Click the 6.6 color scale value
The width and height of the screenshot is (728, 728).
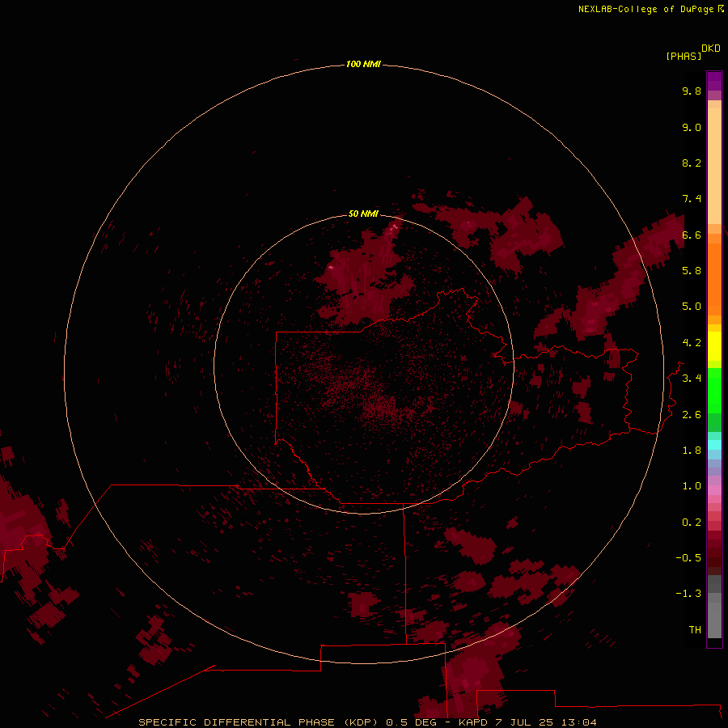tap(692, 235)
